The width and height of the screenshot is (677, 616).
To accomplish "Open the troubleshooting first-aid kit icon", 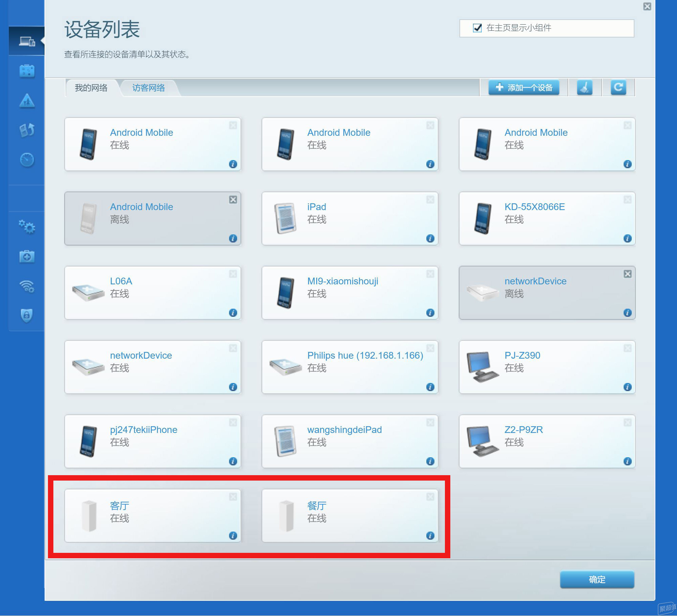I will [27, 257].
